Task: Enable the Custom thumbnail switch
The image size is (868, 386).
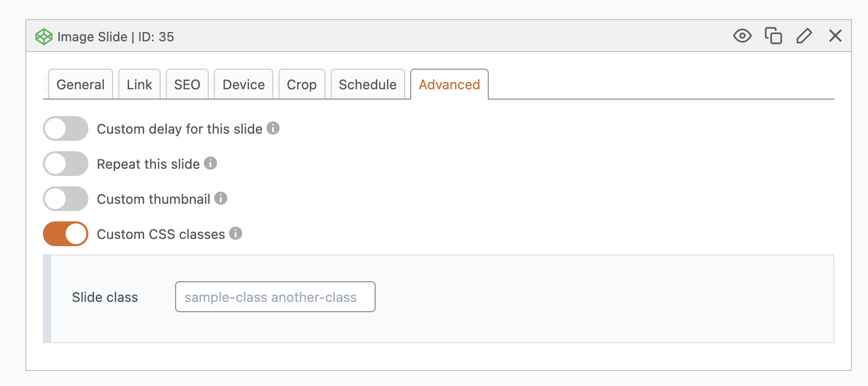Action: pos(66,199)
